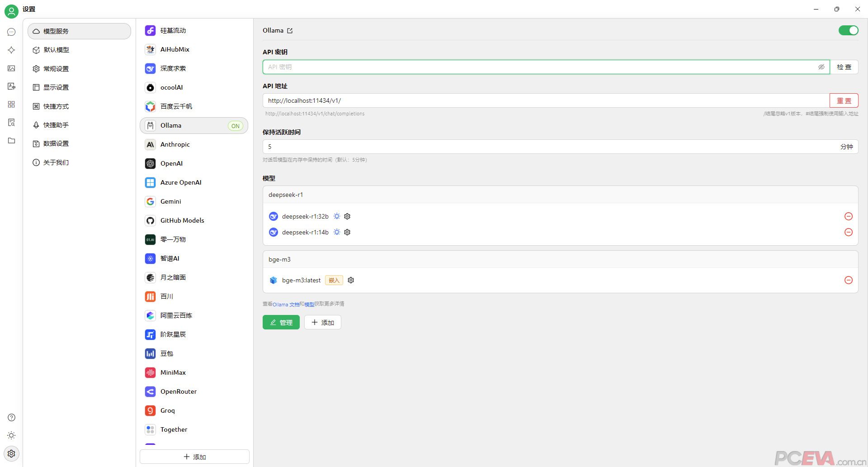Open the mini apps grid icon
Image resolution: width=868 pixels, height=467 pixels.
click(x=11, y=105)
